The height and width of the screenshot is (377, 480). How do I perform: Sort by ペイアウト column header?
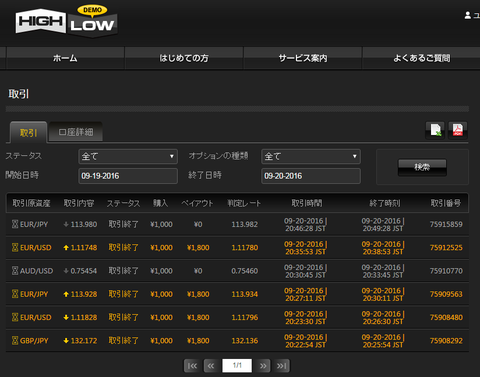click(x=197, y=203)
